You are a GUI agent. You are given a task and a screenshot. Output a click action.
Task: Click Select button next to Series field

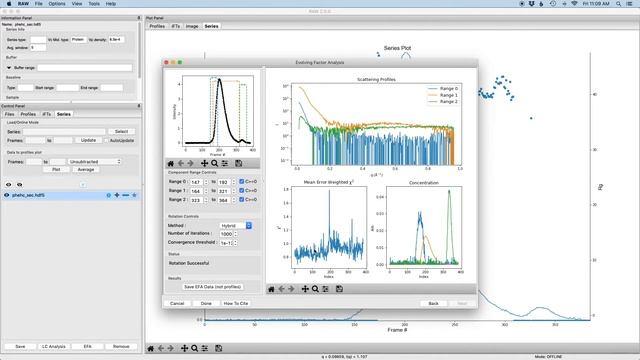pos(121,131)
